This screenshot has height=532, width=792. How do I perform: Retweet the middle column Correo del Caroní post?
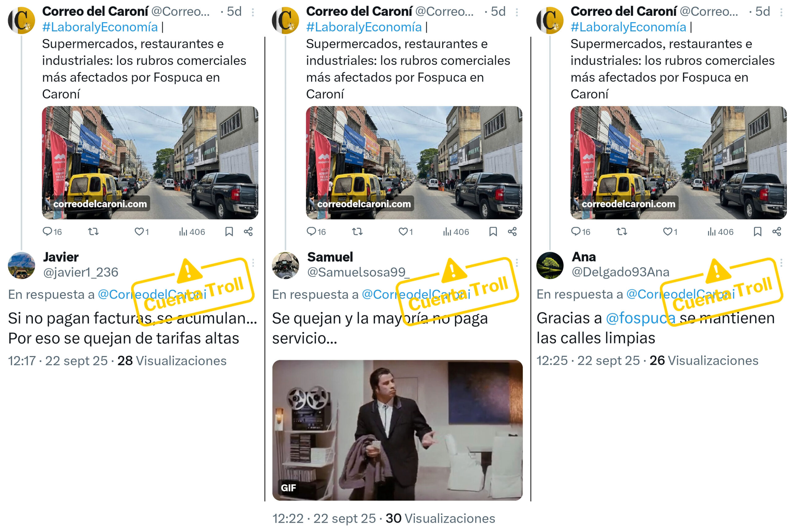(357, 232)
